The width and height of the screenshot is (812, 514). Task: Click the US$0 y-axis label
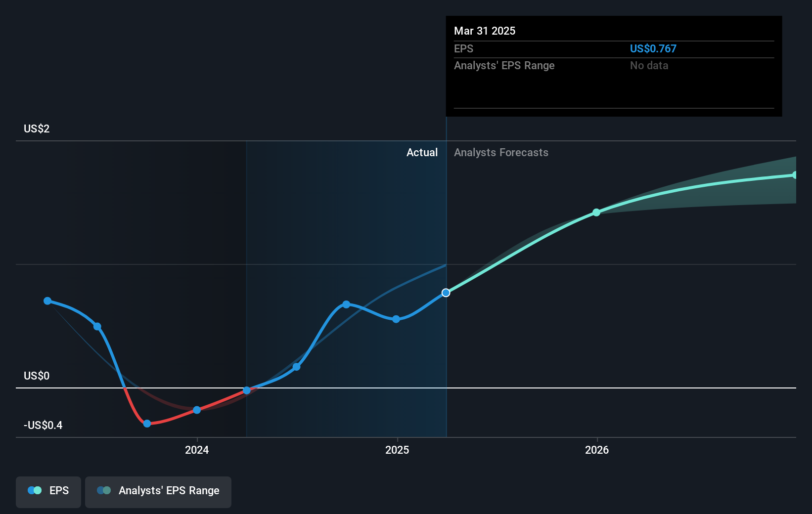click(37, 376)
